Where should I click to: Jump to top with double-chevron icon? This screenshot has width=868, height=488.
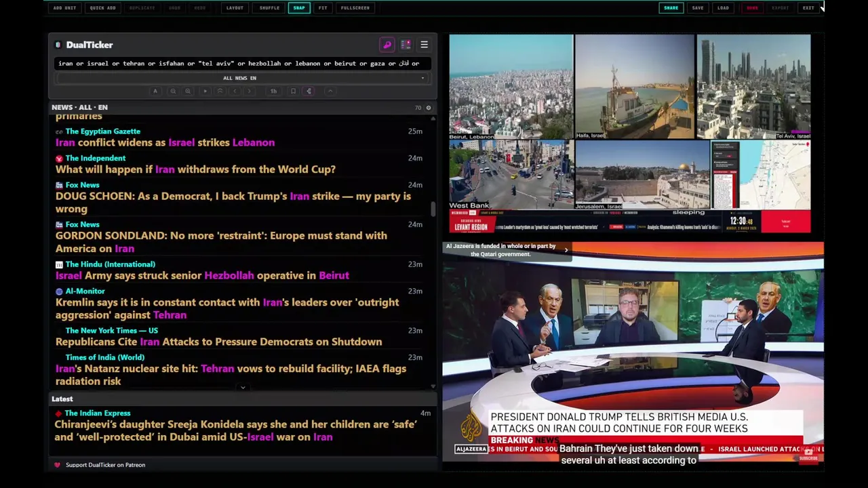(220, 91)
